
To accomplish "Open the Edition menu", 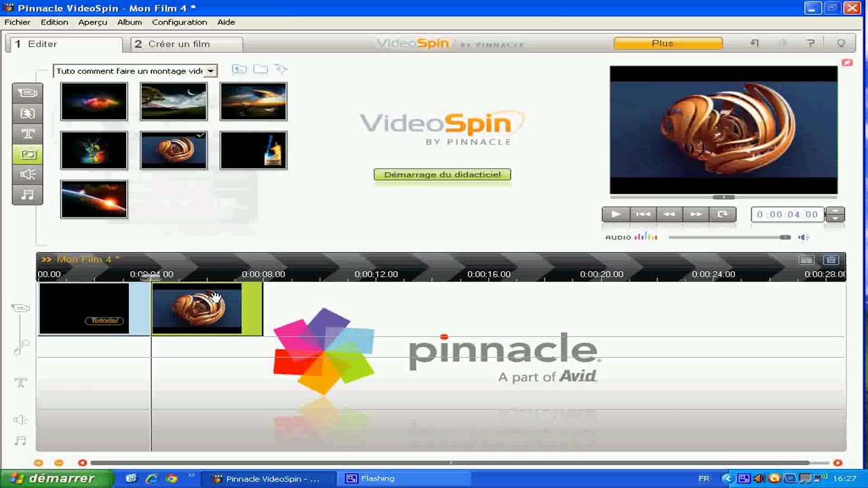I will [x=54, y=22].
